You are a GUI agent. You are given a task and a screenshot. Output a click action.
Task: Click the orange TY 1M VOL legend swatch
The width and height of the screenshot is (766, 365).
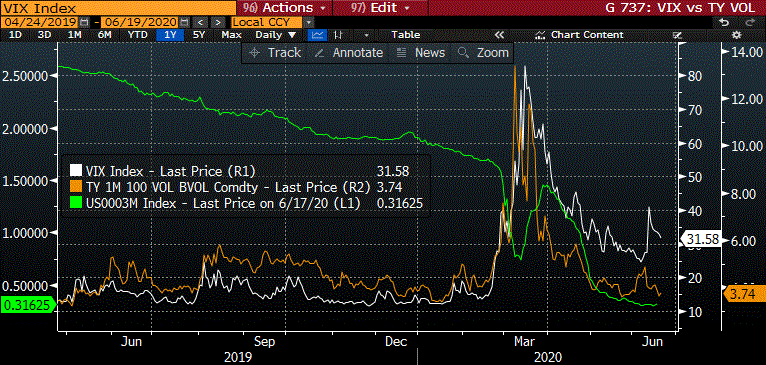[x=76, y=186]
